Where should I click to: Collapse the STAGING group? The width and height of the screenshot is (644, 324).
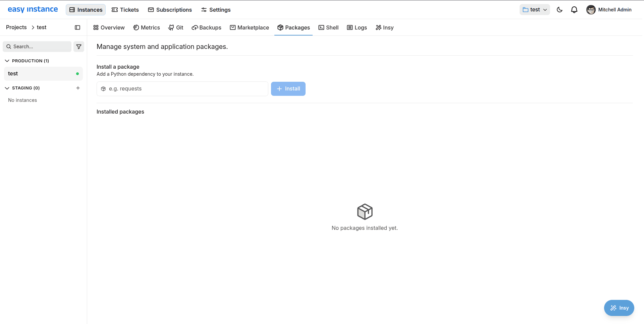coord(22,88)
